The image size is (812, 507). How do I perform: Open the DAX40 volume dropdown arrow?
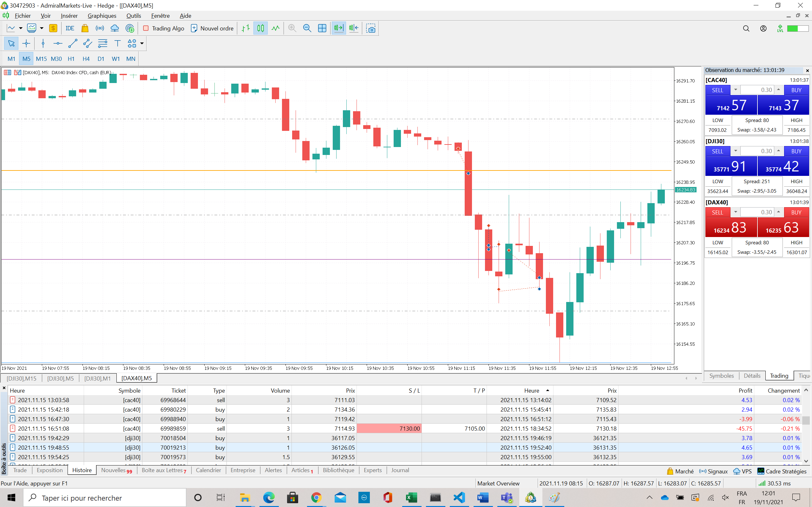point(736,212)
